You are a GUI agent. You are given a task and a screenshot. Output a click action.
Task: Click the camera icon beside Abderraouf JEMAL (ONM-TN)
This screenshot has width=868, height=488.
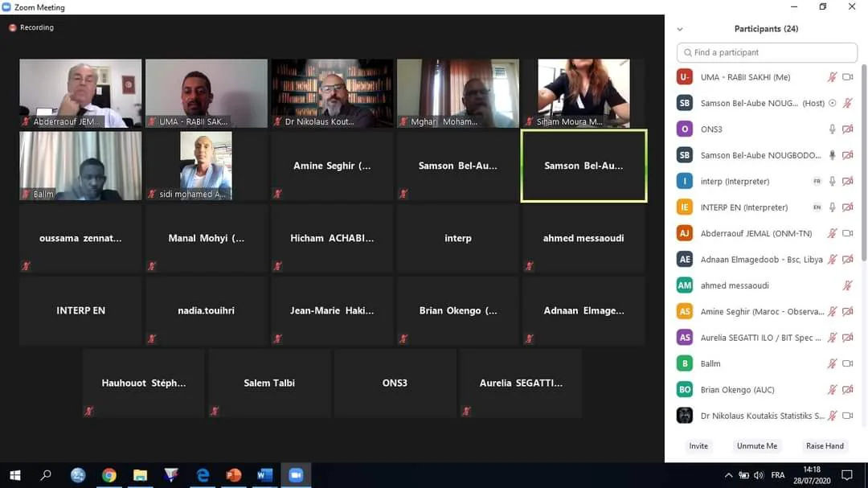[x=848, y=233]
